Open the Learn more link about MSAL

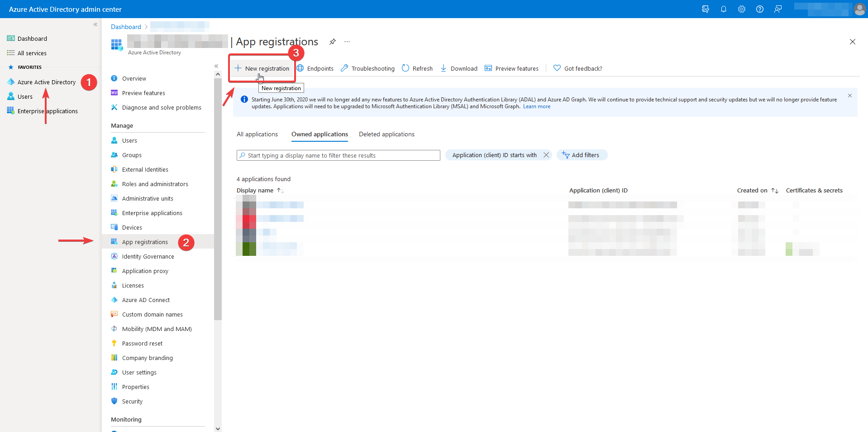537,106
